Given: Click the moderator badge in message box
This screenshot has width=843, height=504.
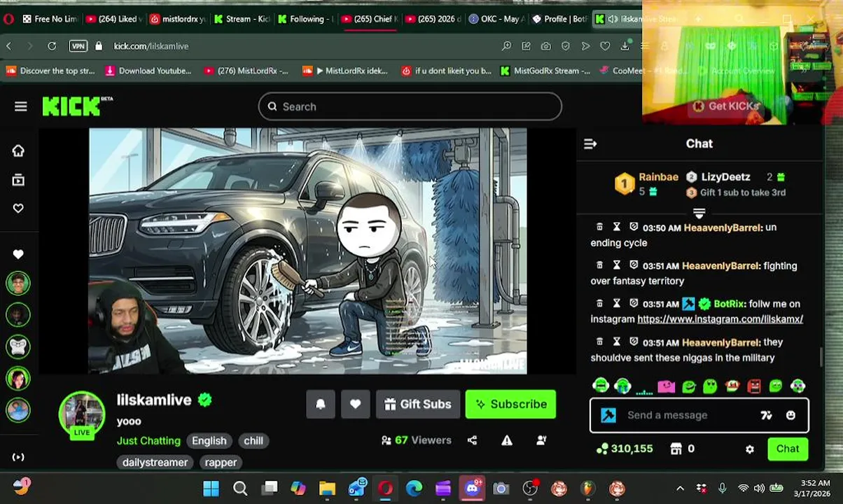Looking at the screenshot, I should [608, 415].
